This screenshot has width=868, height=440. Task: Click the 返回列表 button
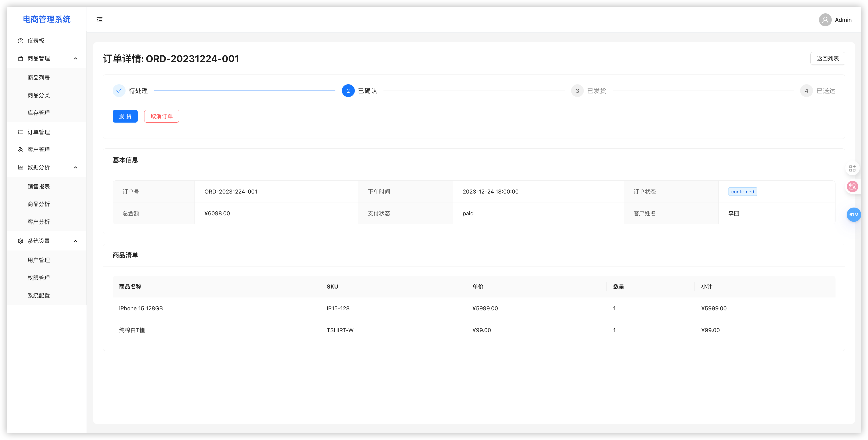click(827, 58)
